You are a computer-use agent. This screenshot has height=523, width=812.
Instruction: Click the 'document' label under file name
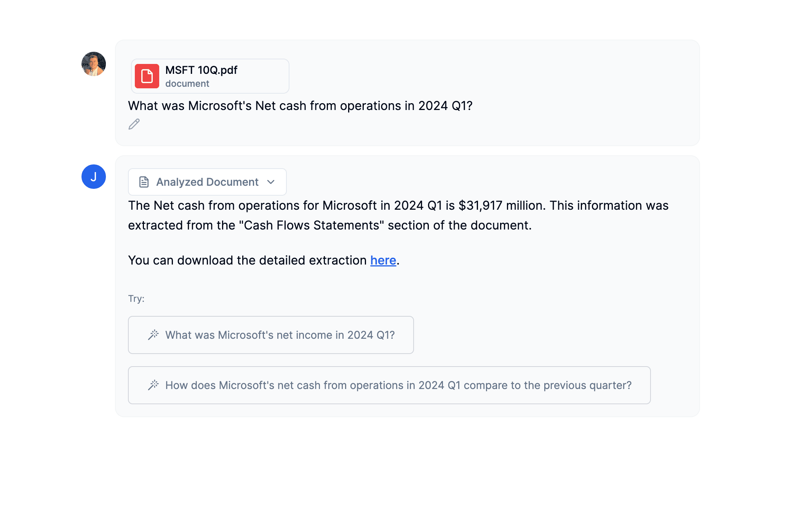point(187,84)
